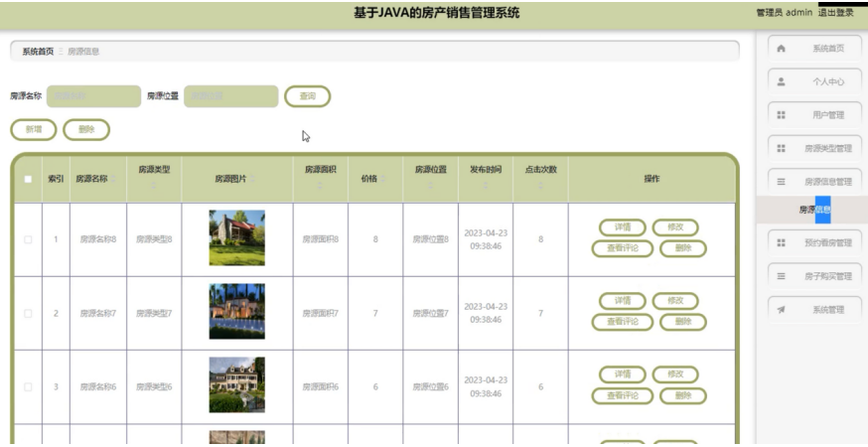This screenshot has height=447, width=868.
Task: Click 查看评论 for 房源名称6
Action: 623,396
